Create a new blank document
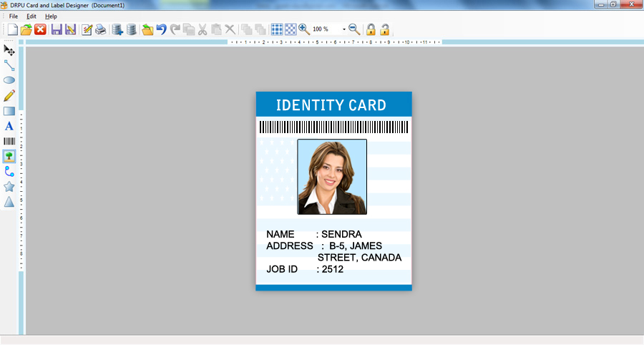Viewport: 644px width, 345px height. click(x=12, y=29)
